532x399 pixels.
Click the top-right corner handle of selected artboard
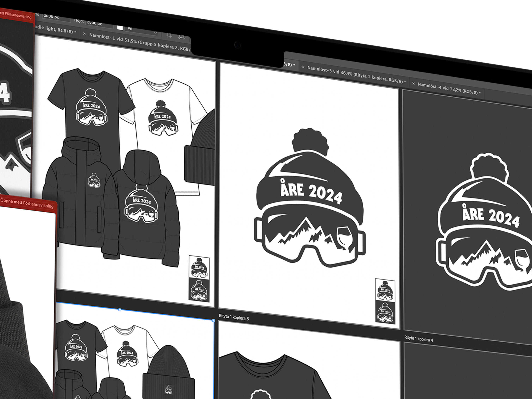pos(213,320)
